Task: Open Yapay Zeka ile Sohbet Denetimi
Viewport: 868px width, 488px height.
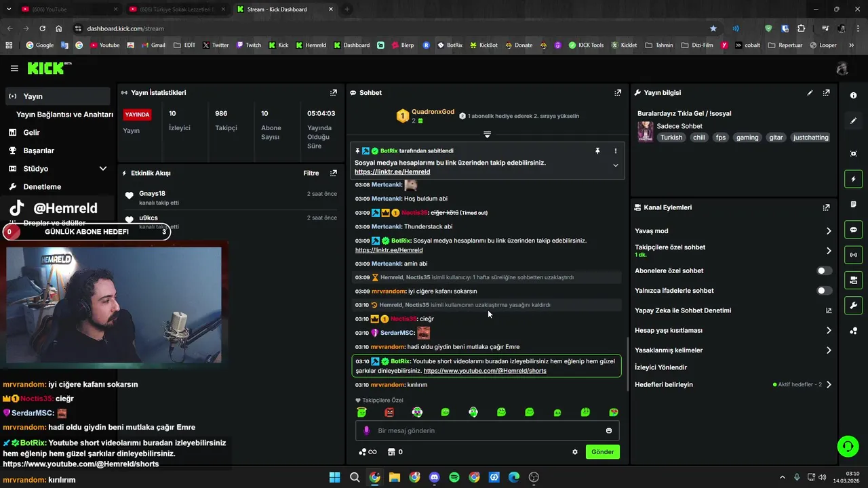Action: [683, 310]
